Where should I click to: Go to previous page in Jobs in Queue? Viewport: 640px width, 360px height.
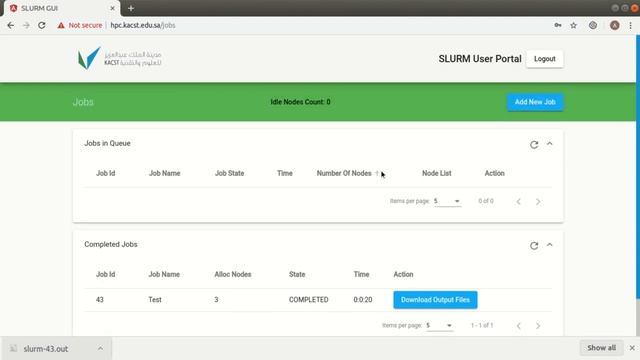[518, 202]
